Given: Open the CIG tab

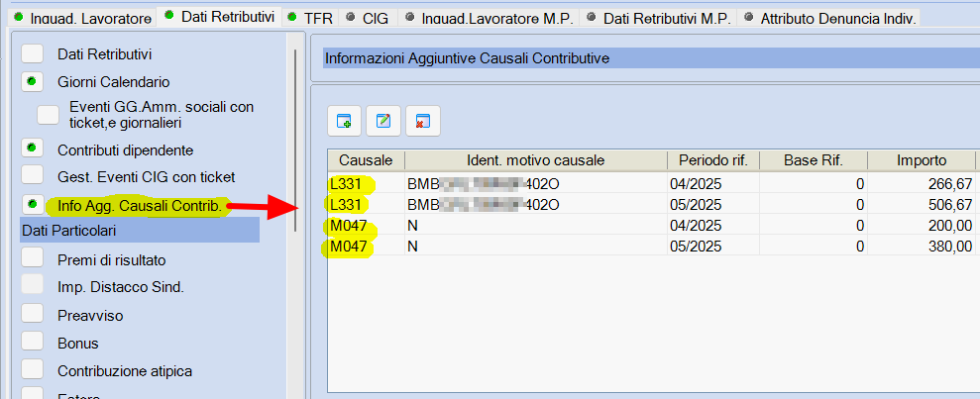Looking at the screenshot, I should click(x=369, y=18).
